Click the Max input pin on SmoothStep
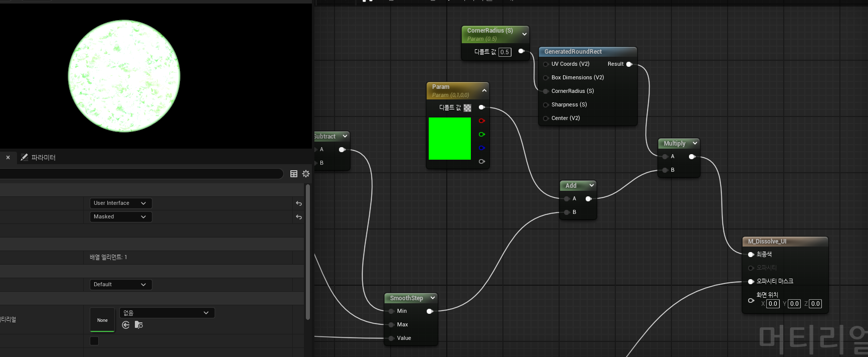The height and width of the screenshot is (357, 868). (x=391, y=325)
